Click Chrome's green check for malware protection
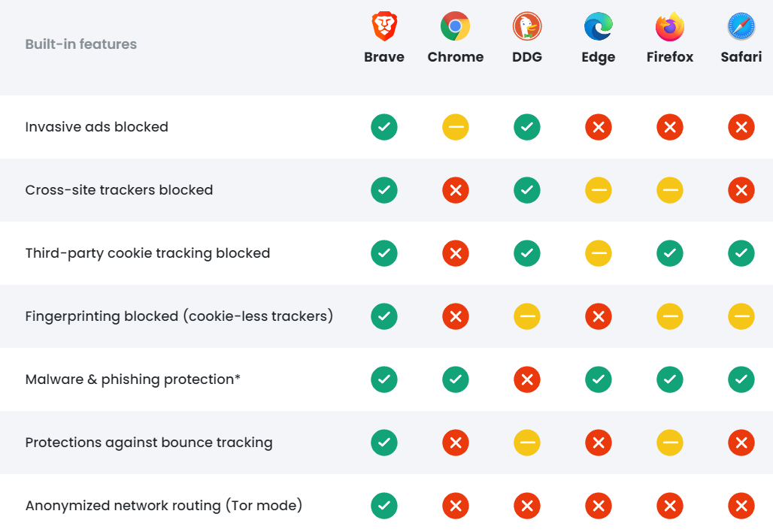This screenshot has height=532, width=773. click(x=456, y=379)
